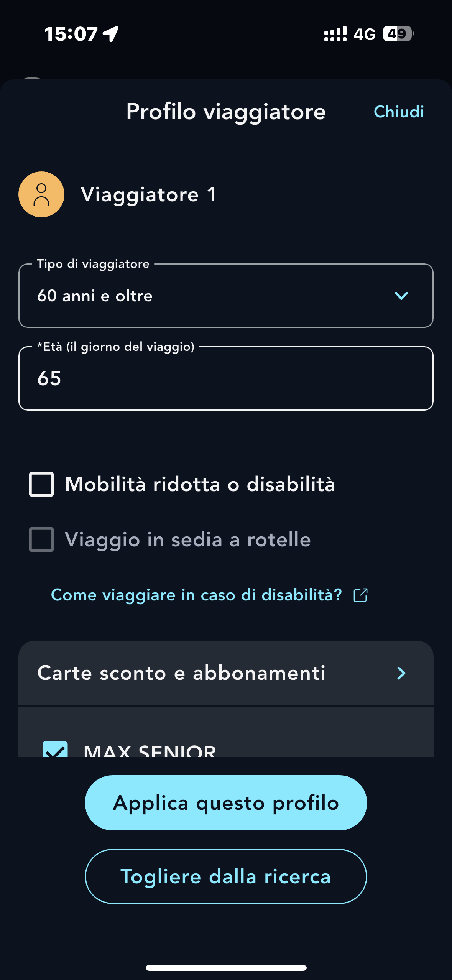Tap the Viaggiatore 1 name label
This screenshot has width=452, height=980.
(x=148, y=194)
